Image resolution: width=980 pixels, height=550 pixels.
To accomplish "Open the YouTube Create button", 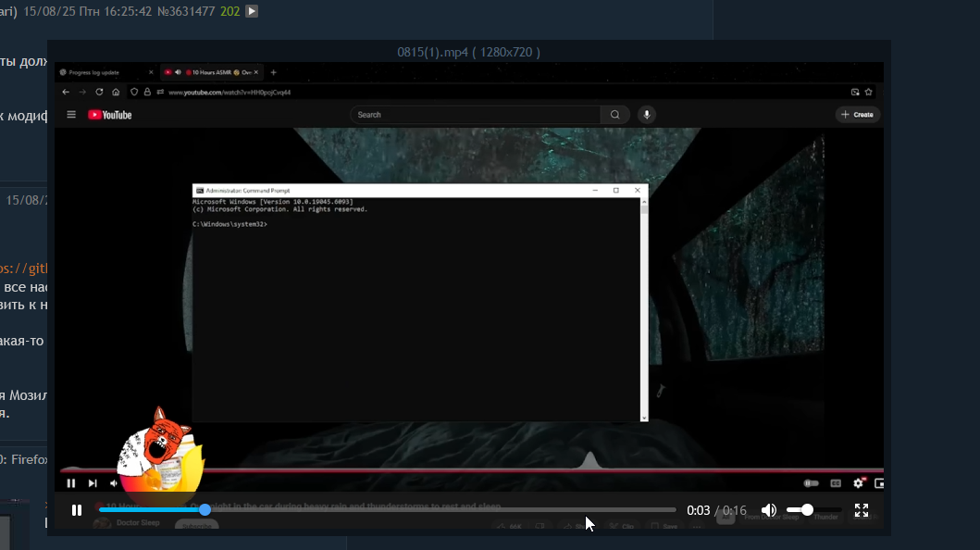I will [x=858, y=115].
